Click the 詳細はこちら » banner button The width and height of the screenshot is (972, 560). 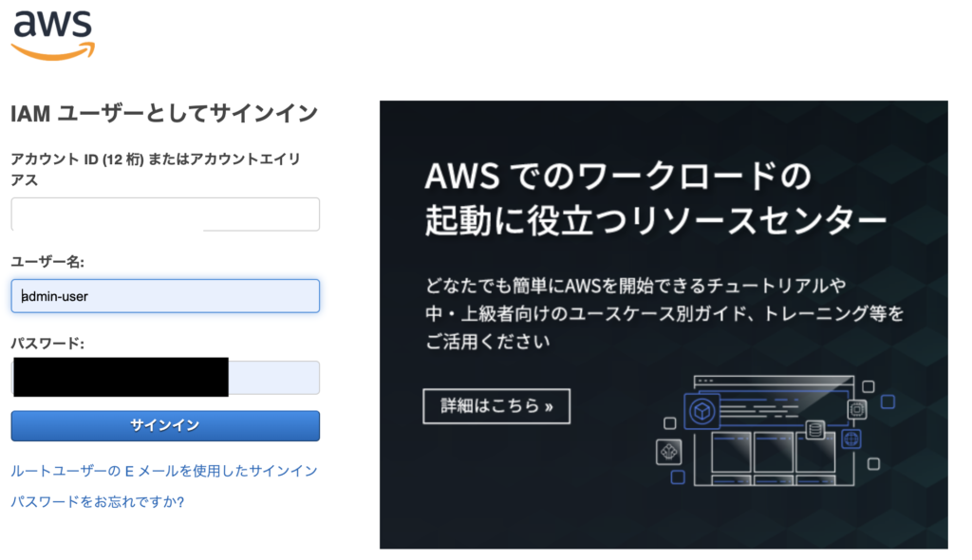(496, 406)
